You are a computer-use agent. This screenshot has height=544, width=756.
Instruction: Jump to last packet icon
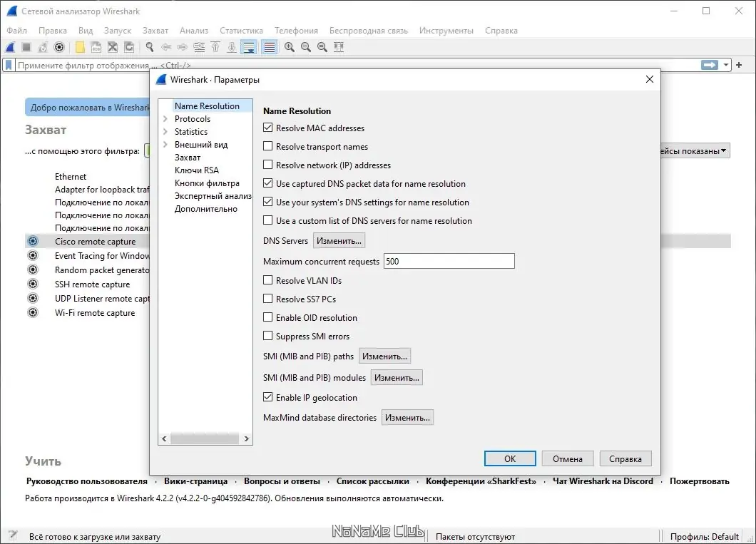point(232,47)
